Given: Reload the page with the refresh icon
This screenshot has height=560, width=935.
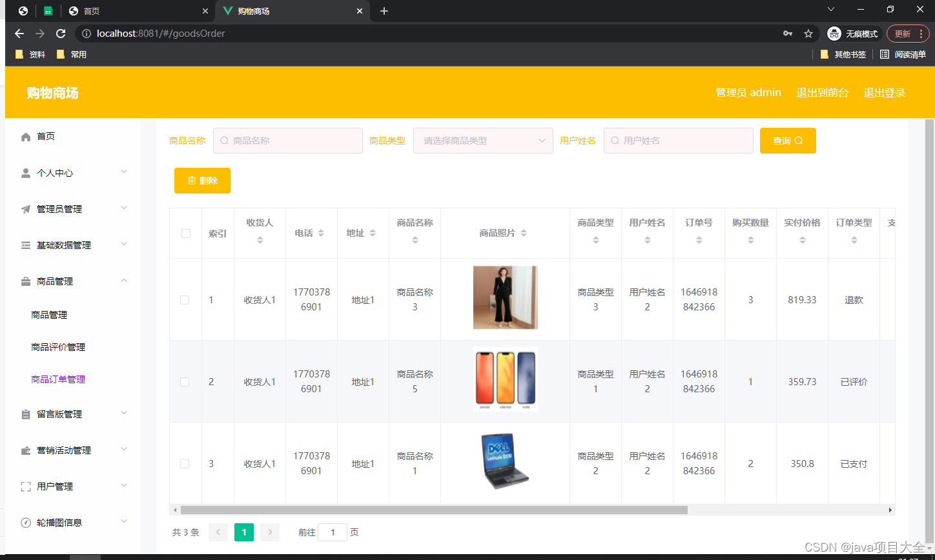Looking at the screenshot, I should click(x=61, y=34).
